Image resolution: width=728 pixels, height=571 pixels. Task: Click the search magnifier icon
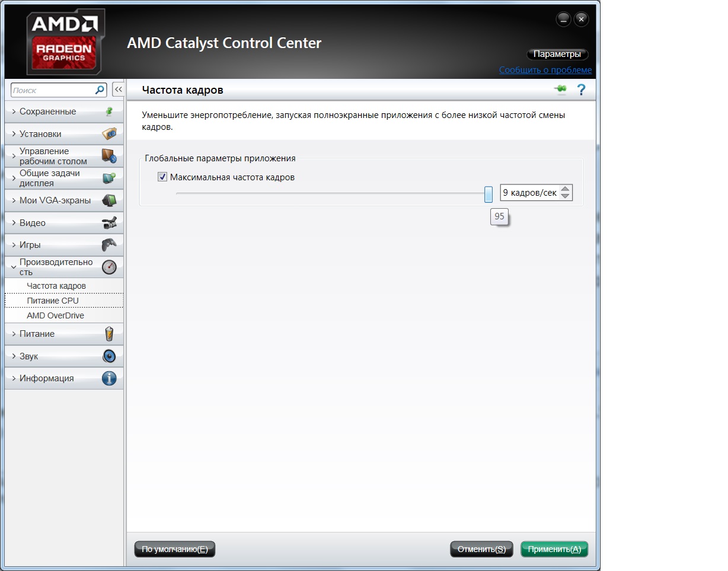click(100, 90)
